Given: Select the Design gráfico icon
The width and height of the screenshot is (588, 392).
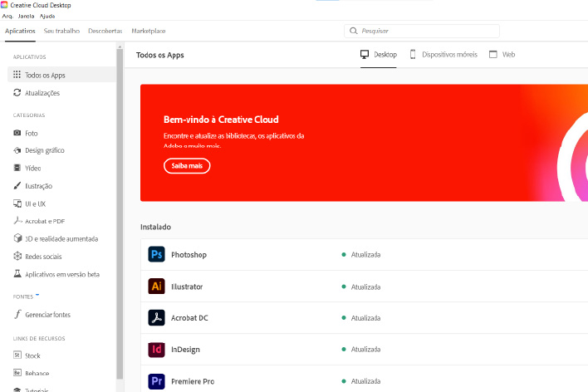Looking at the screenshot, I should click(x=17, y=150).
